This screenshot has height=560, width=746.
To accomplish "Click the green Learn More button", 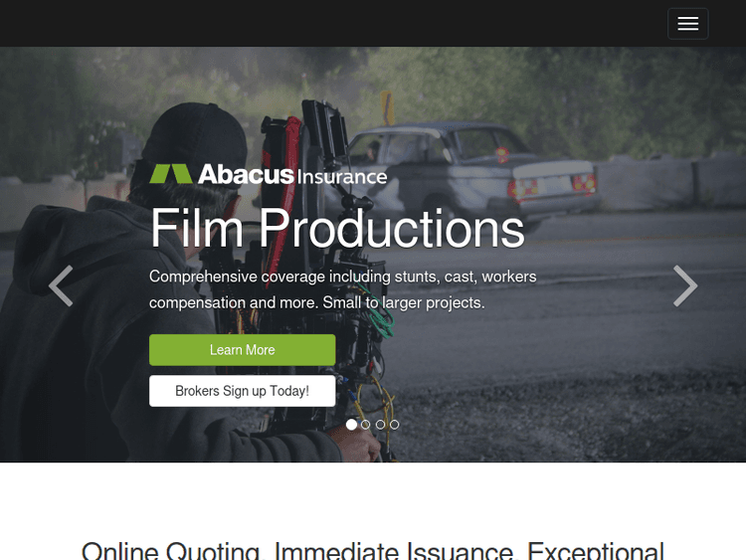I will pos(242,350).
